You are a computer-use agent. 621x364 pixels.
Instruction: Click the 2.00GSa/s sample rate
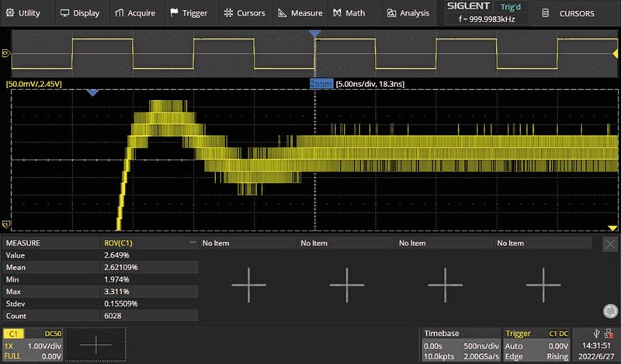tap(480, 356)
